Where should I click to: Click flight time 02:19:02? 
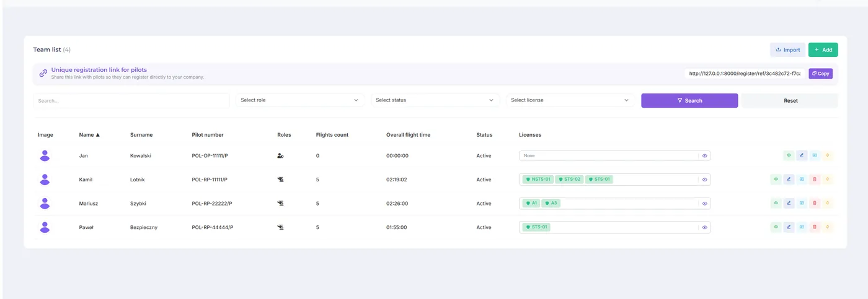(396, 180)
